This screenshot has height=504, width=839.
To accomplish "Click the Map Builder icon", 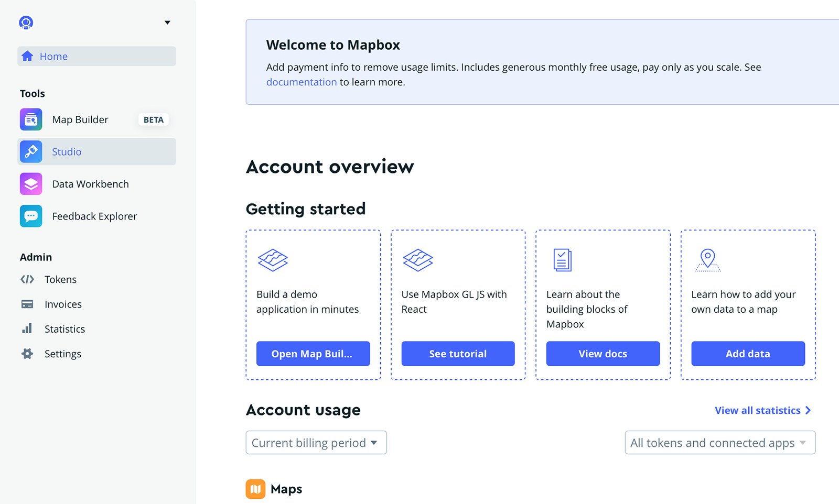I will [31, 119].
